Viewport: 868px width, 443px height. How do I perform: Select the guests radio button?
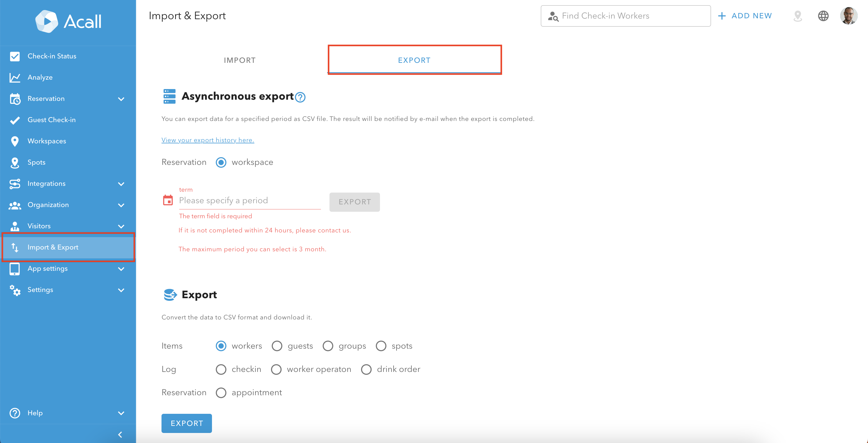[x=277, y=346]
